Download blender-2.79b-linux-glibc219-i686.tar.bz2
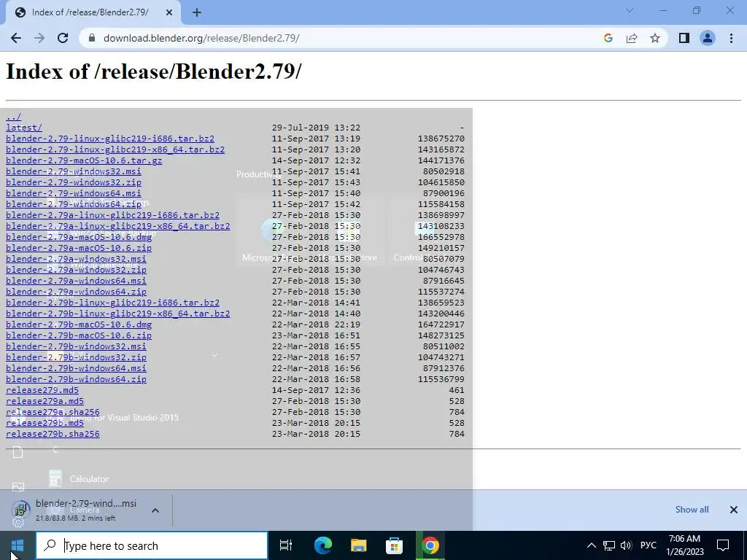 tap(112, 303)
